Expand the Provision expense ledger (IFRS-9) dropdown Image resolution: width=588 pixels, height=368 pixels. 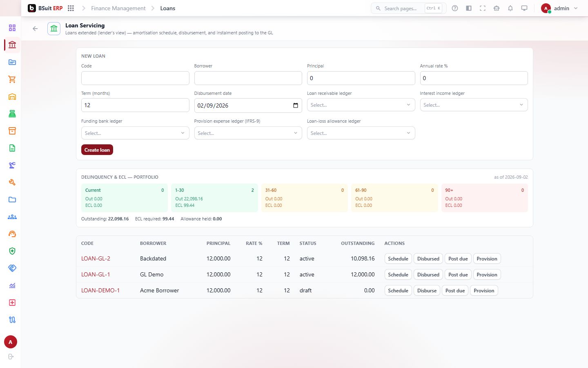pos(248,133)
